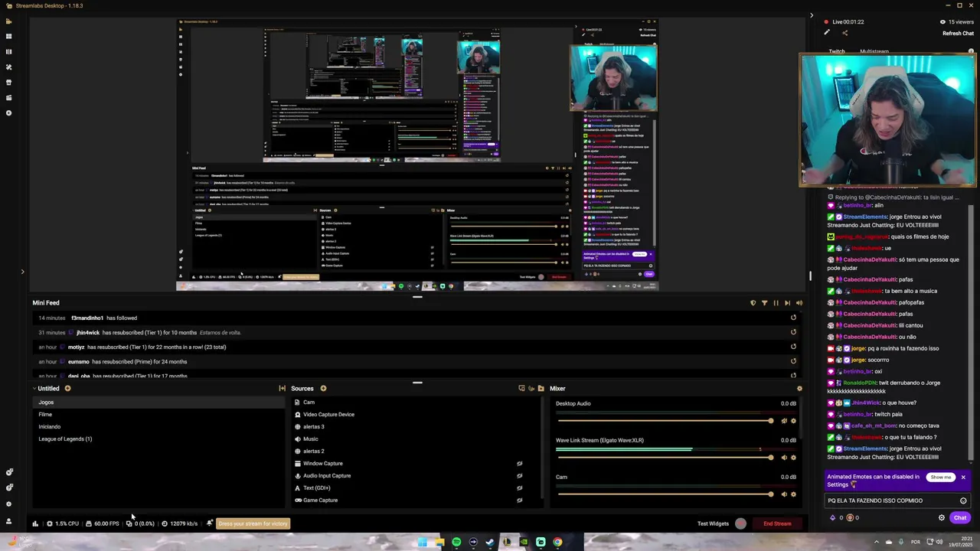Select the Jogos scene
This screenshot has width=980, height=551.
point(158,403)
